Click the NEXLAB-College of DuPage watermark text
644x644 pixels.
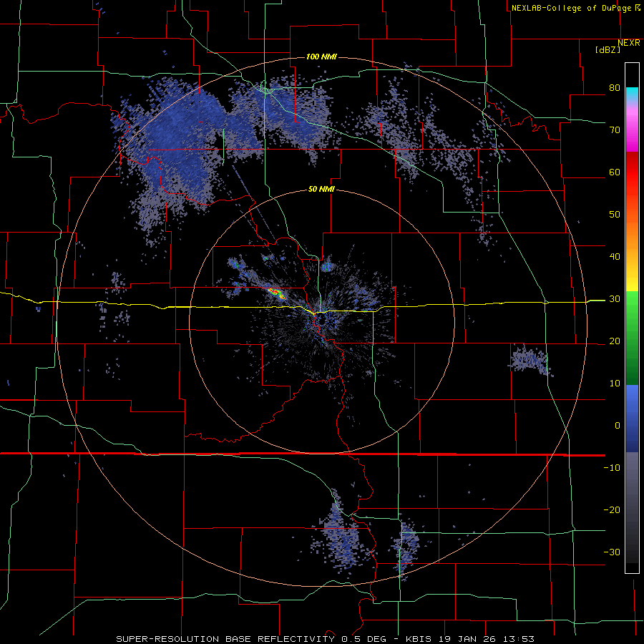click(571, 8)
